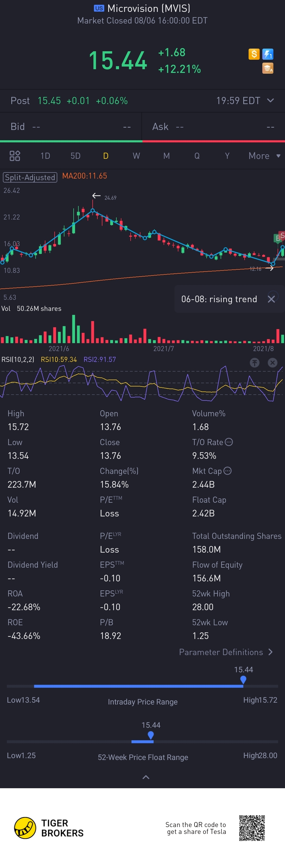Tap the Float Cap value 2.42B

(x=203, y=513)
